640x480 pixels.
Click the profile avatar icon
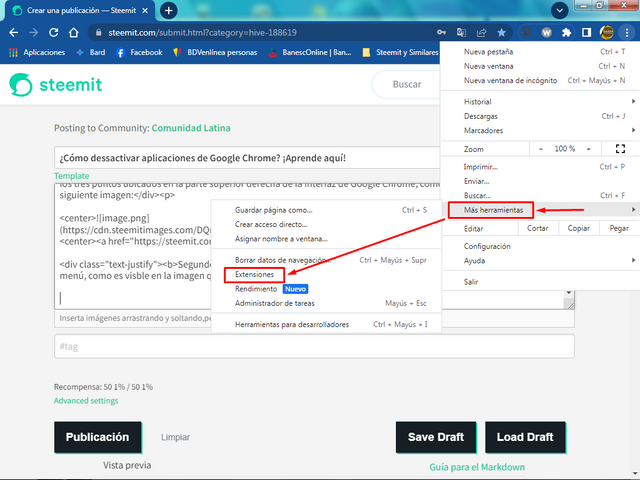[x=607, y=33]
